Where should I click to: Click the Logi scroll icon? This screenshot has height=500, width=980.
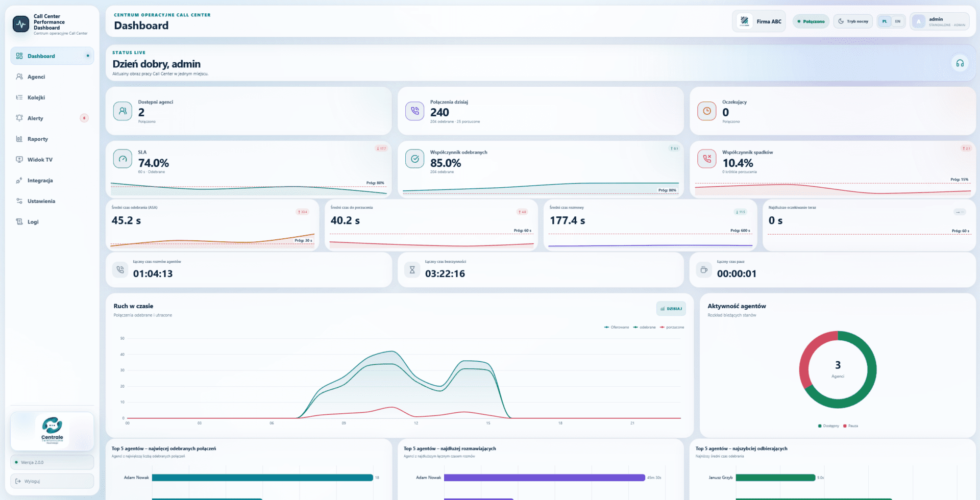19,222
